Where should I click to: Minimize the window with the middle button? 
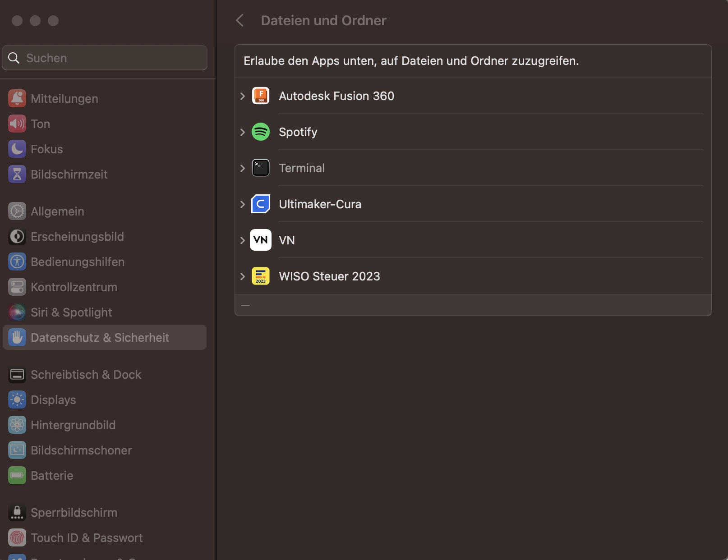tap(35, 21)
